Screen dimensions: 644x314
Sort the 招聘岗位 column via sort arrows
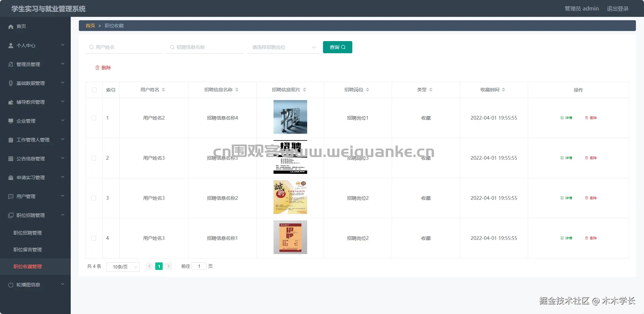[367, 90]
